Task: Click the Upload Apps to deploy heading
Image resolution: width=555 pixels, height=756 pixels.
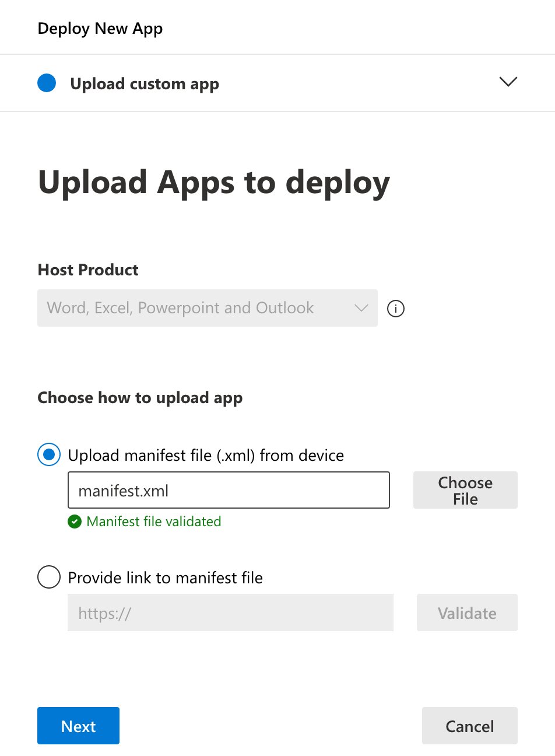Action: tap(214, 183)
